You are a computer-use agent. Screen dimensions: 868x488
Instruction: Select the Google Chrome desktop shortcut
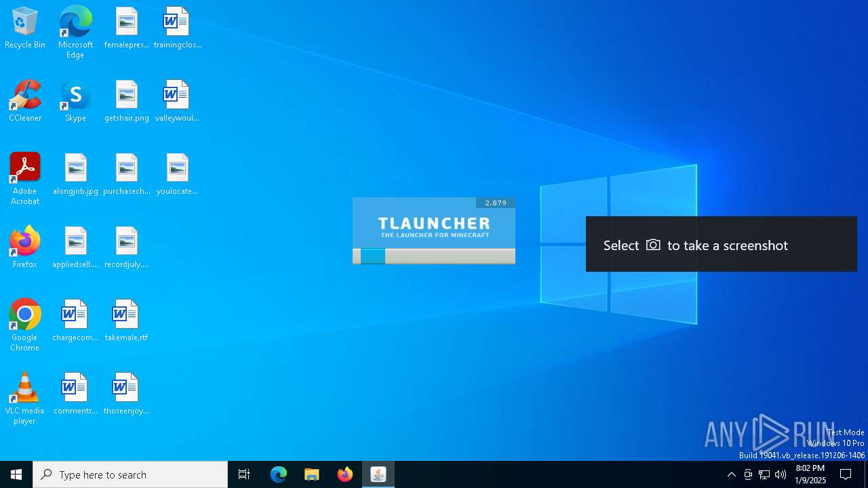coord(25,325)
